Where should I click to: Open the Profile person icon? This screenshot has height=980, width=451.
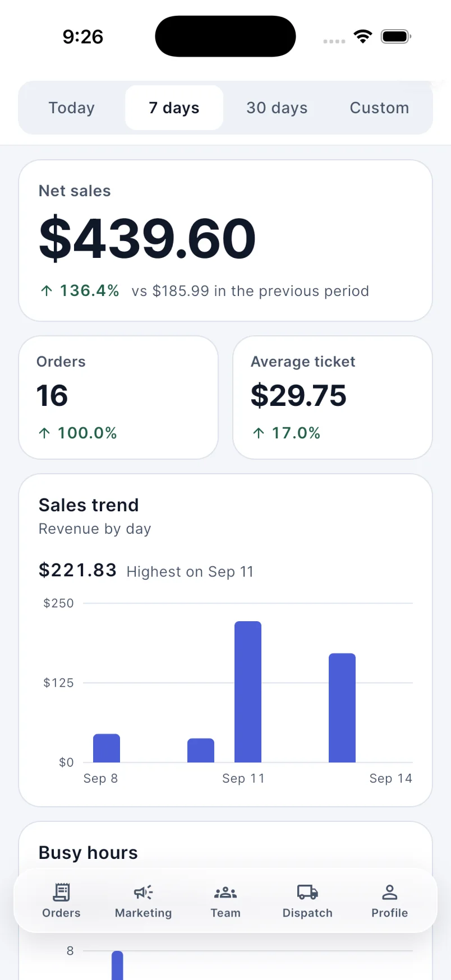pyautogui.click(x=390, y=892)
